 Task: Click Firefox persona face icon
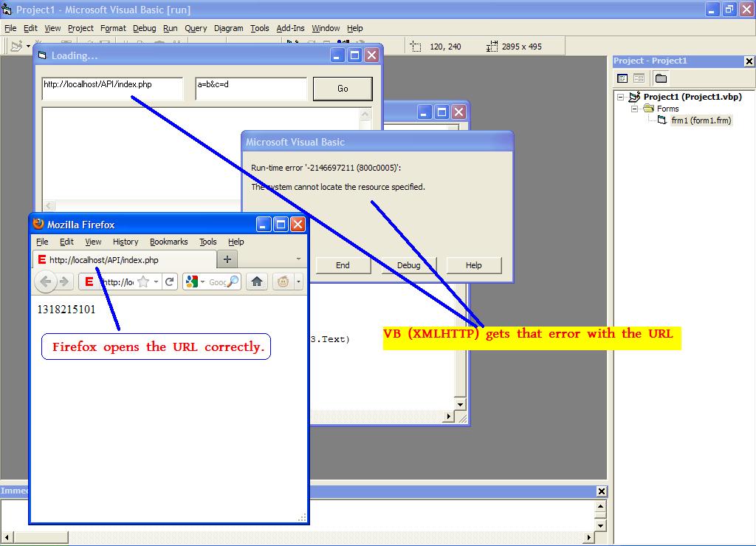282,281
